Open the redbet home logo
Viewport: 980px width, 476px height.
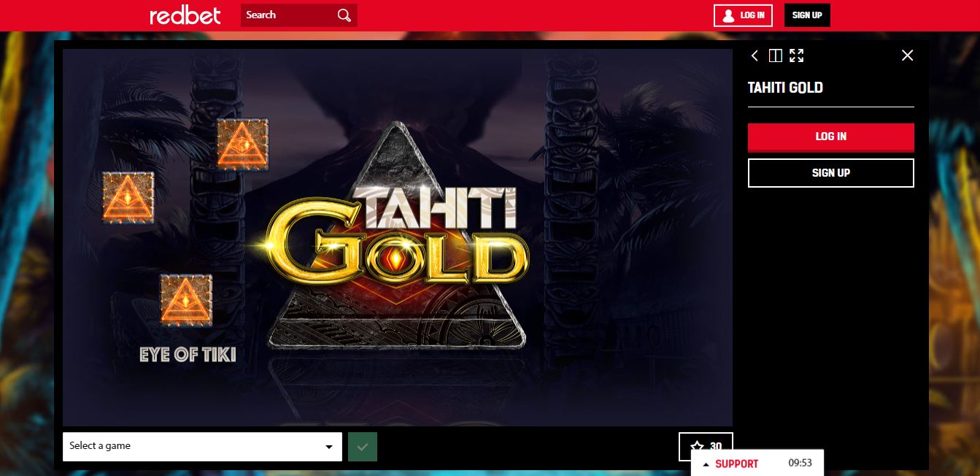coord(185,15)
